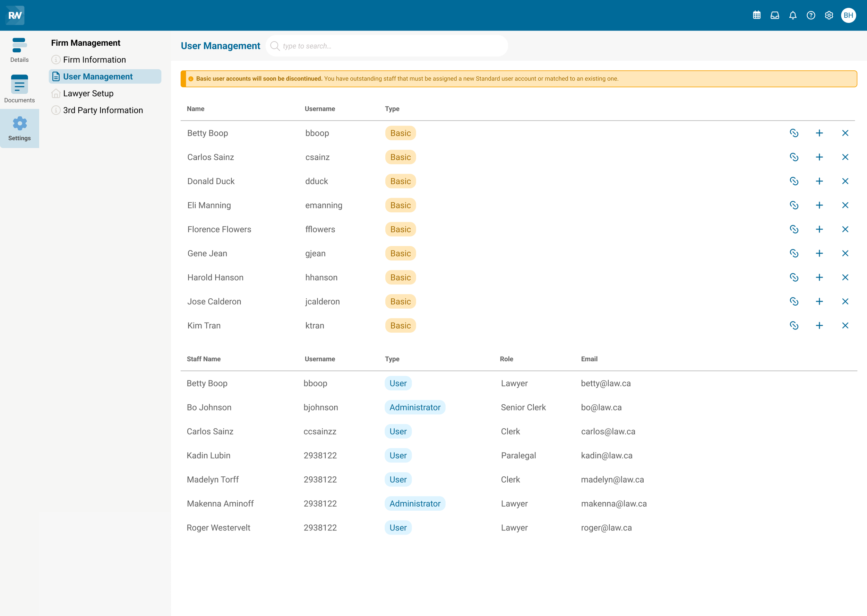867x616 pixels.
Task: Open the gear settings icon in header
Action: tap(829, 15)
